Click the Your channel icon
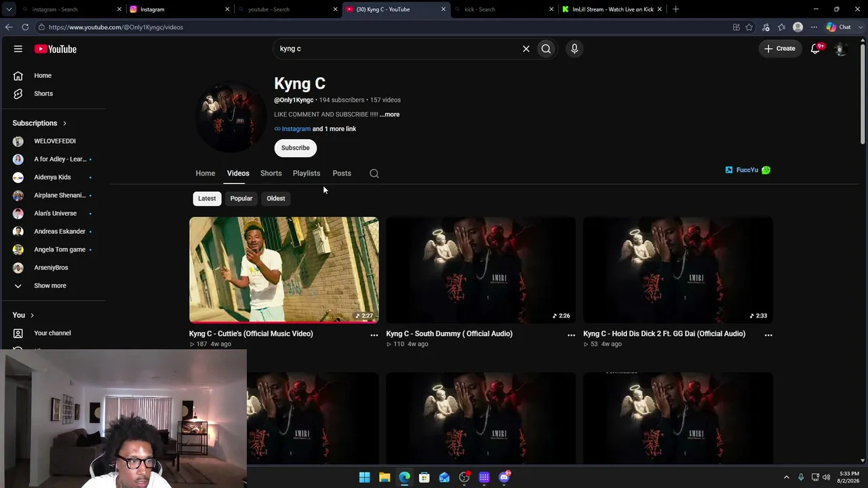The image size is (868, 488). (x=18, y=333)
